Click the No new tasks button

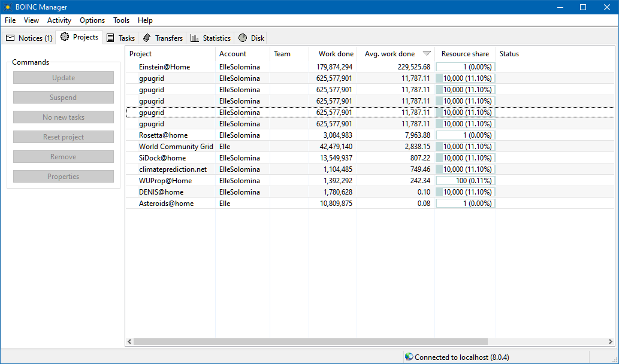pyautogui.click(x=64, y=117)
